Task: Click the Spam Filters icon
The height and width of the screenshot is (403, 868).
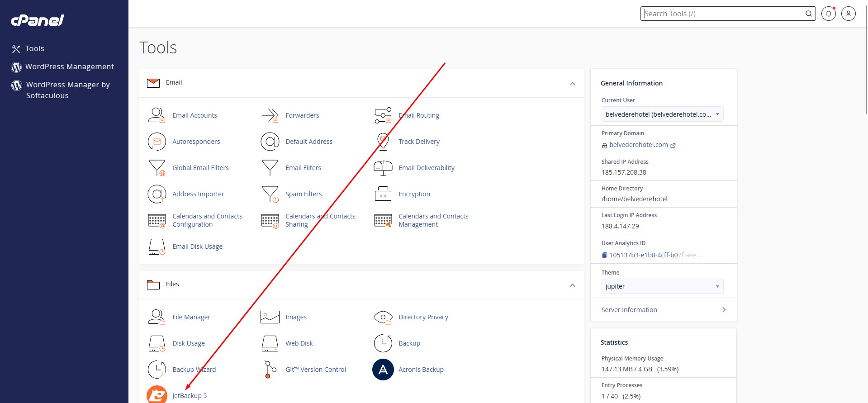Action: [270, 194]
